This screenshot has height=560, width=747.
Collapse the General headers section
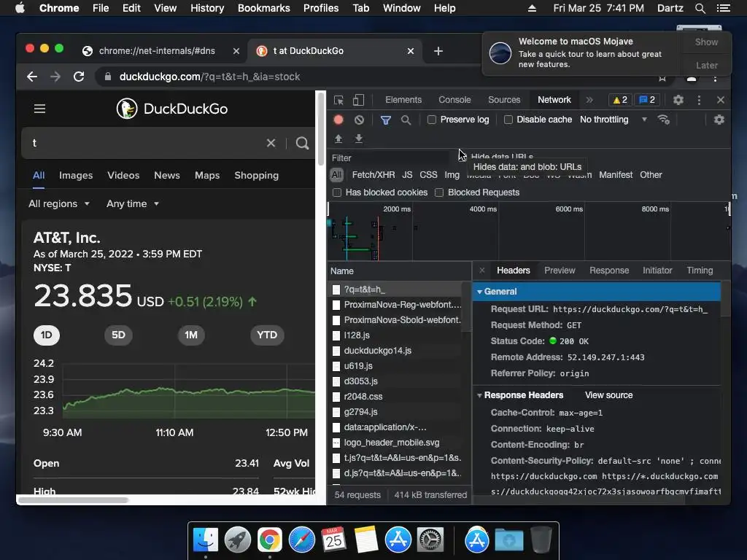480,292
